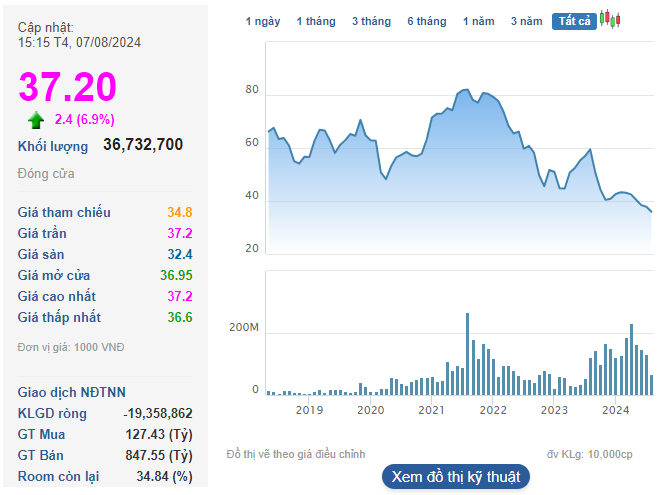Select the 1 ngày time range
Viewport: 663px width, 495px height.
click(x=263, y=21)
